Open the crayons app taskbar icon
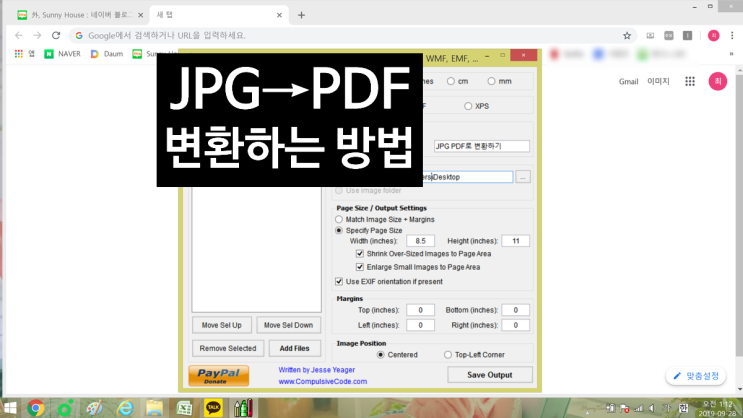Viewport: 743px width, 418px height. coord(243,408)
